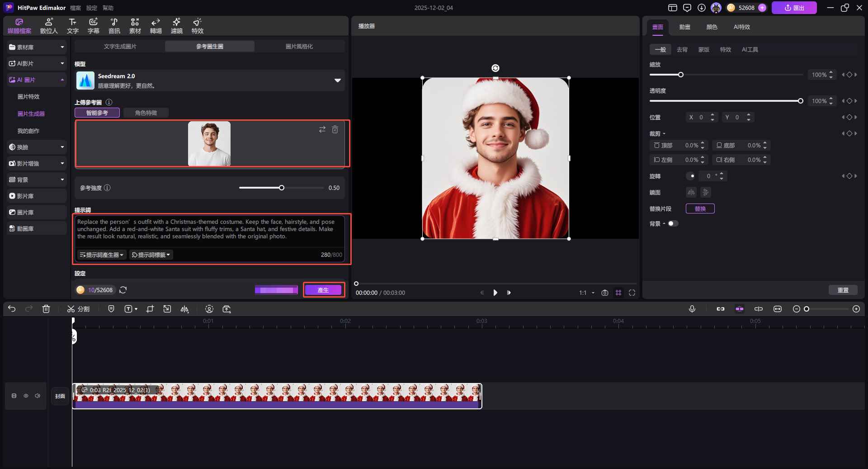
Task: Switch to the 文字生成圖片 tab
Action: [x=120, y=47]
